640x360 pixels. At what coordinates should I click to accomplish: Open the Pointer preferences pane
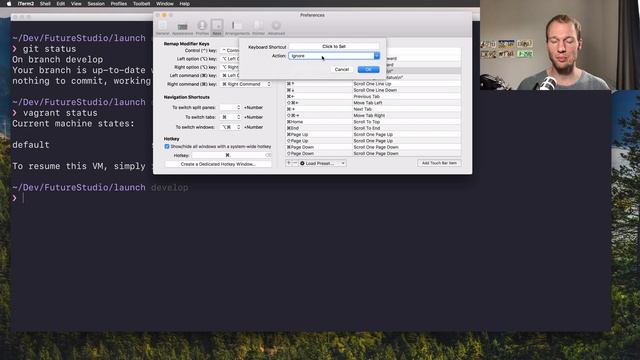point(258,28)
